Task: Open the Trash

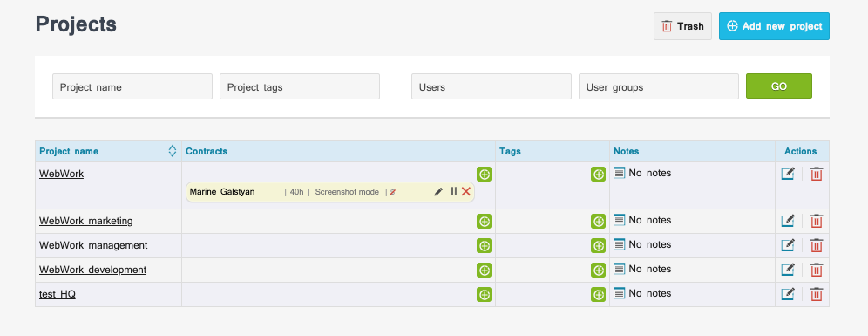Action: click(682, 26)
